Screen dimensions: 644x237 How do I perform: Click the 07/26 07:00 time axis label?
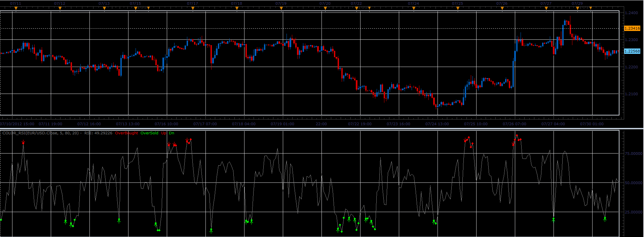tap(515, 124)
